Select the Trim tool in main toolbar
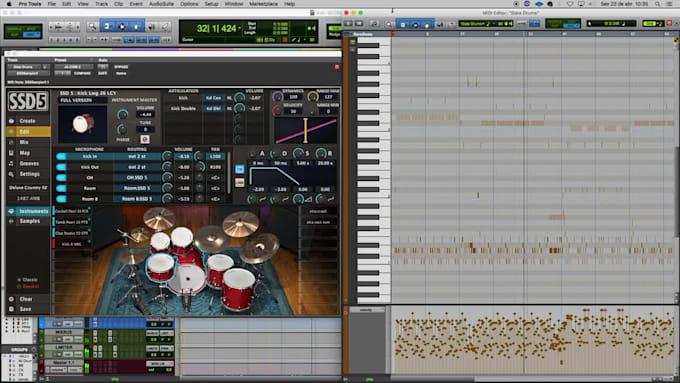Screen dimensions: 680x383 tap(107, 27)
